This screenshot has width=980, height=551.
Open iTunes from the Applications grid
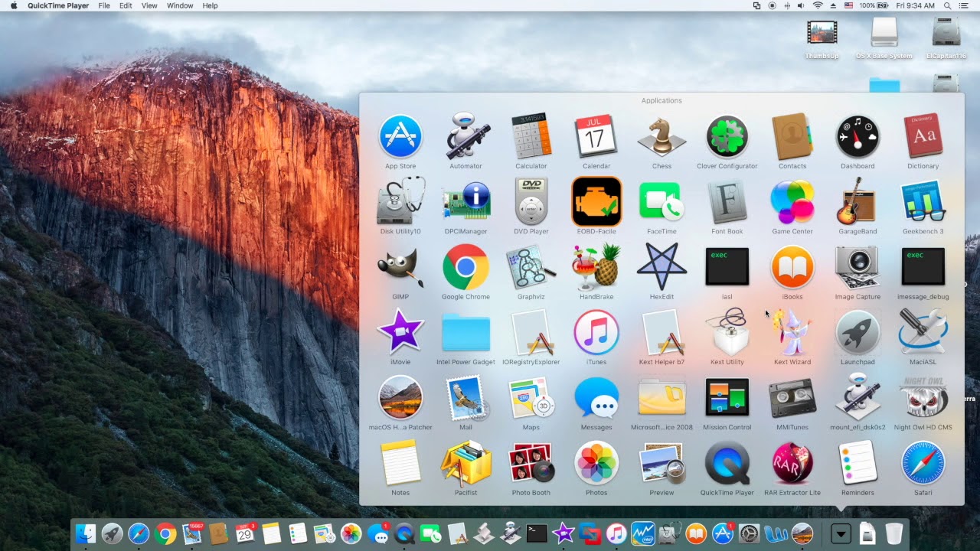[596, 332]
